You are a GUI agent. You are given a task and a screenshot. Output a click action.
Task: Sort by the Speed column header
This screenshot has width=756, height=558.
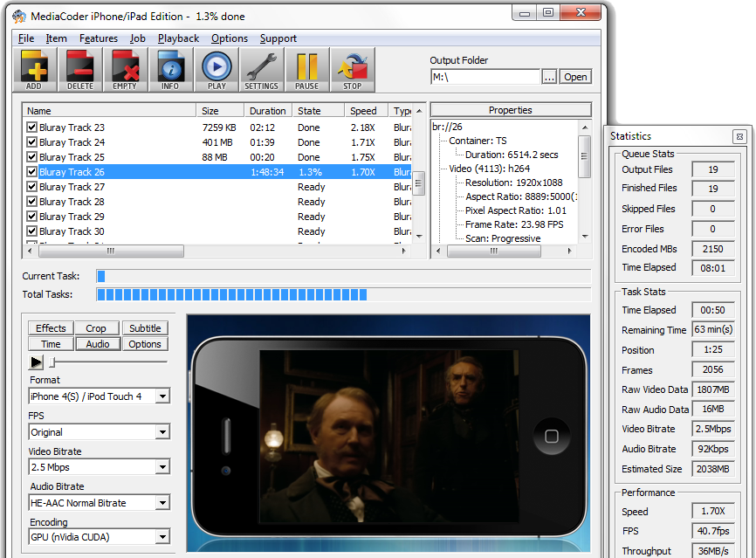click(x=367, y=111)
